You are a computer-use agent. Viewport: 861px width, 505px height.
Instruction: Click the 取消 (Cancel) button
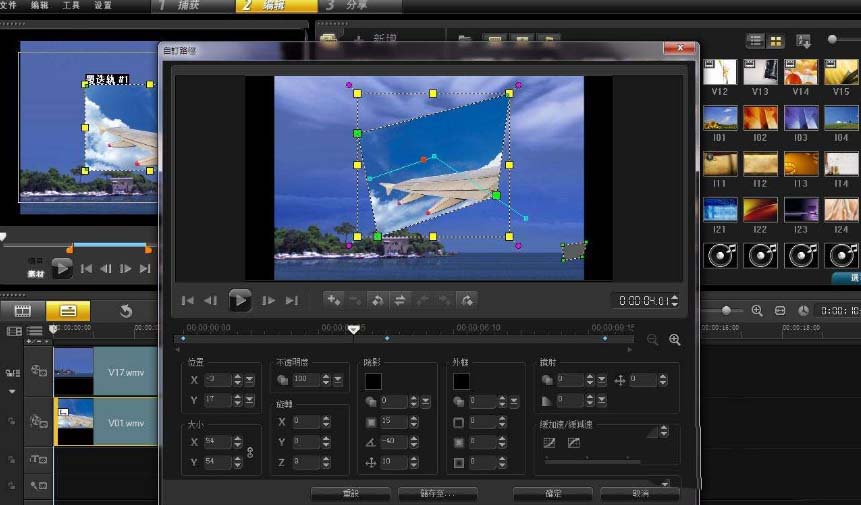(x=641, y=493)
